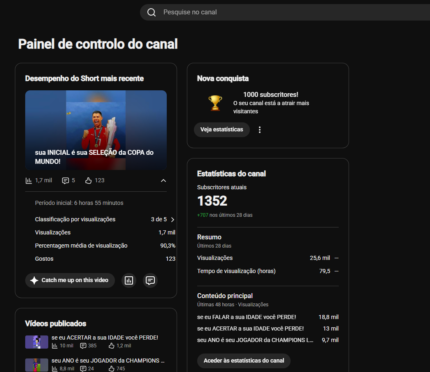Open thumbnail of 'seu ANO é seu JOGADOR' video
The image size is (430, 372).
coord(37,365)
